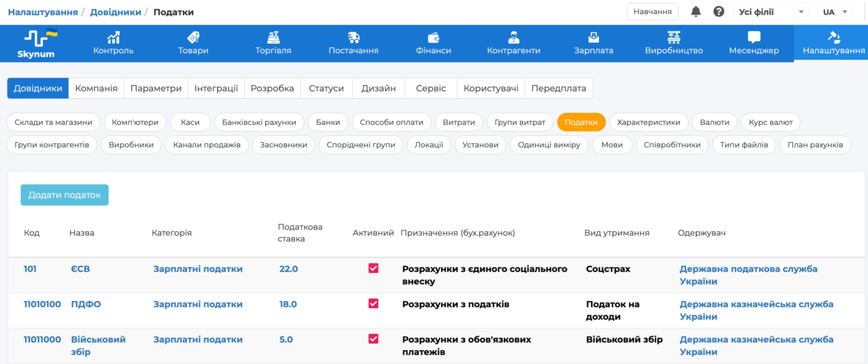Click the notifications bell icon
Screen dimensions: 868x364
tap(696, 12)
